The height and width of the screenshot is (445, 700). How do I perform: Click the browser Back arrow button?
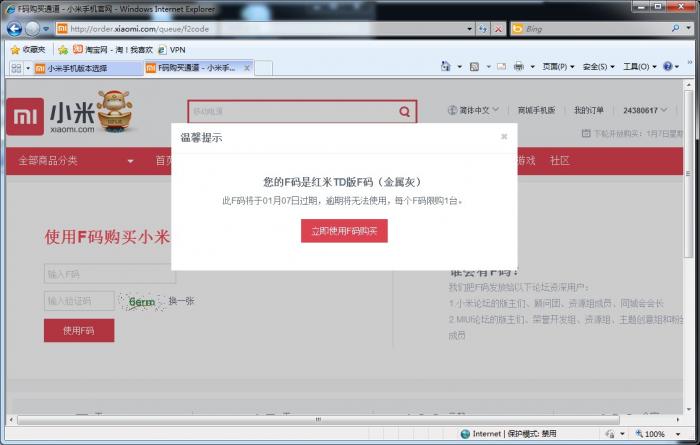tap(14, 29)
